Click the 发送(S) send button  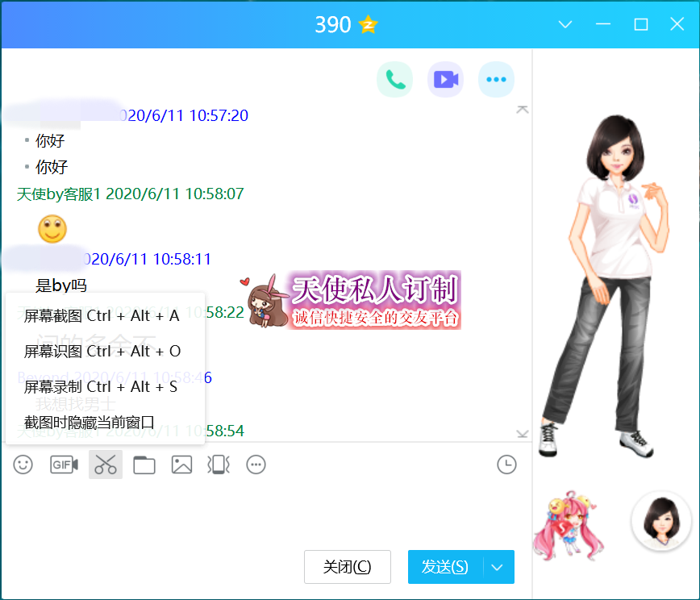(445, 567)
